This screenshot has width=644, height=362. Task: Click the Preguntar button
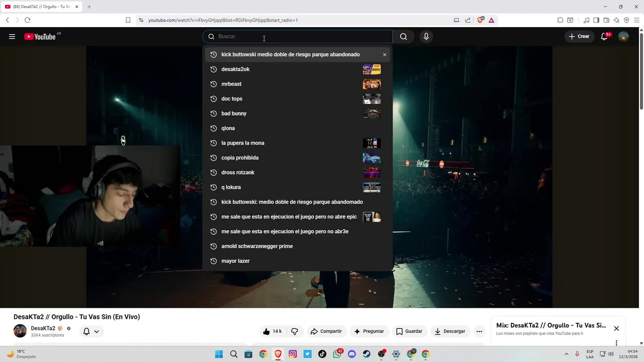pos(369,331)
